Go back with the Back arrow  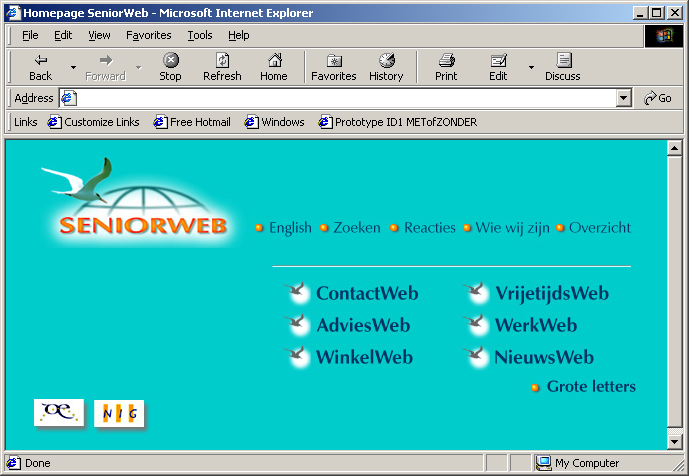[40, 67]
